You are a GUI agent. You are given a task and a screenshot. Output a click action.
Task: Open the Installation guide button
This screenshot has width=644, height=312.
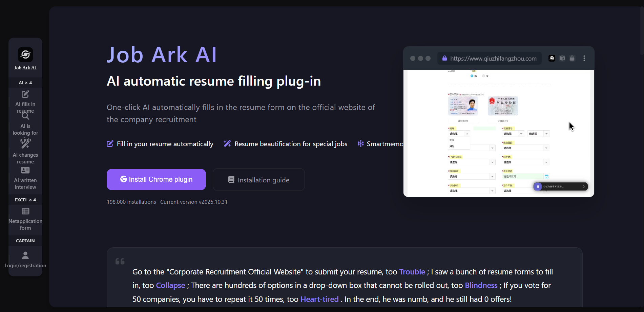coord(259,180)
